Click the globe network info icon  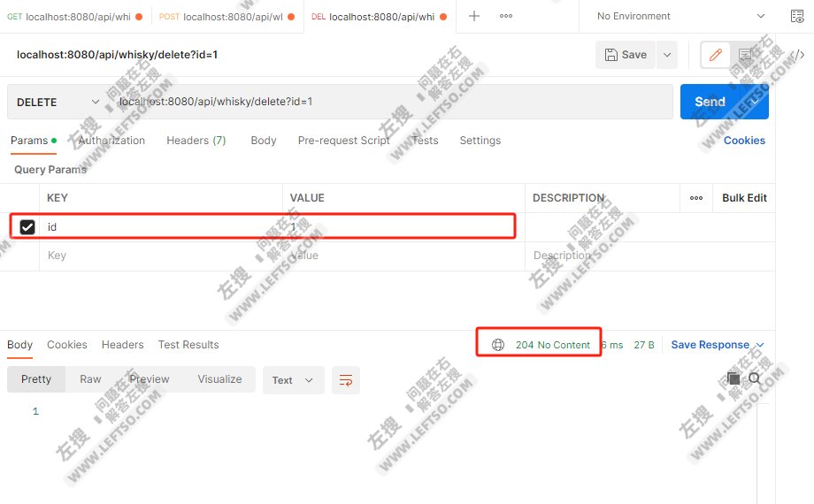[x=498, y=345]
